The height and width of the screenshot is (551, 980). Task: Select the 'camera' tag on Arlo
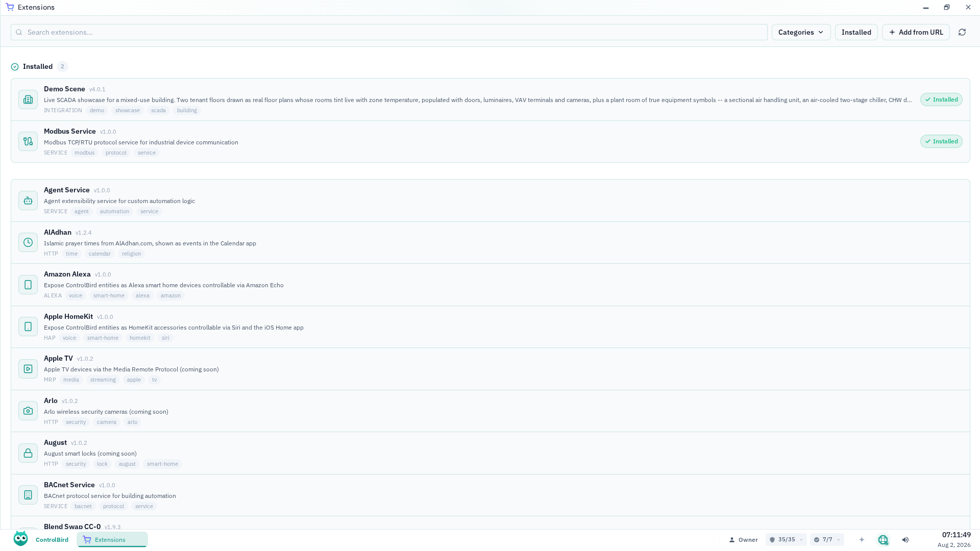click(x=107, y=422)
